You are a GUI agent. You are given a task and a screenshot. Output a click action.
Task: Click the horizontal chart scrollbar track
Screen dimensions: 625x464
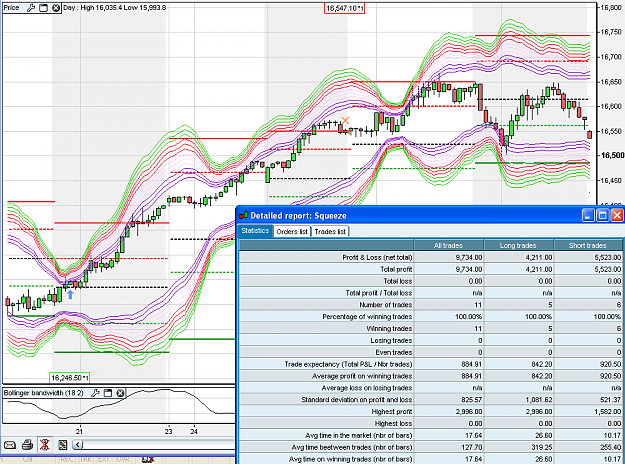pos(159,445)
